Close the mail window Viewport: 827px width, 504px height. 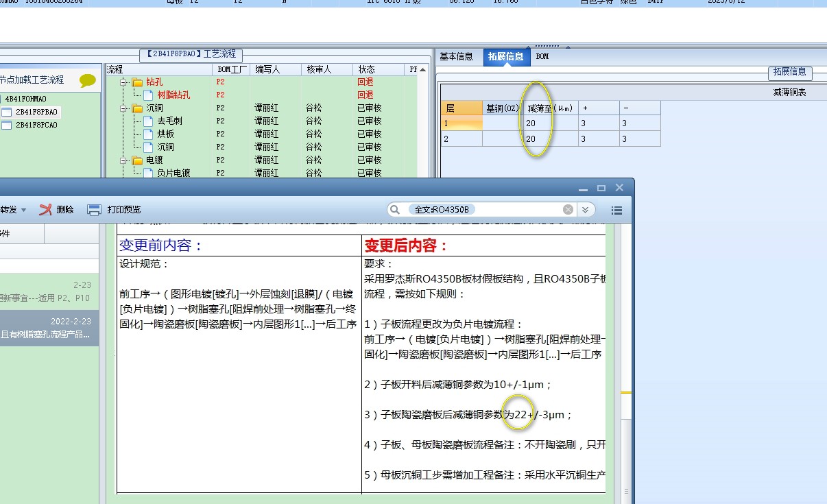(x=619, y=188)
